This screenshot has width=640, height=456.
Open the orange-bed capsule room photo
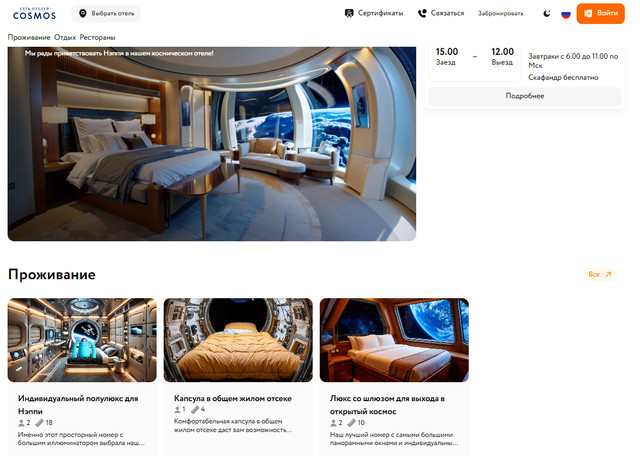click(238, 340)
